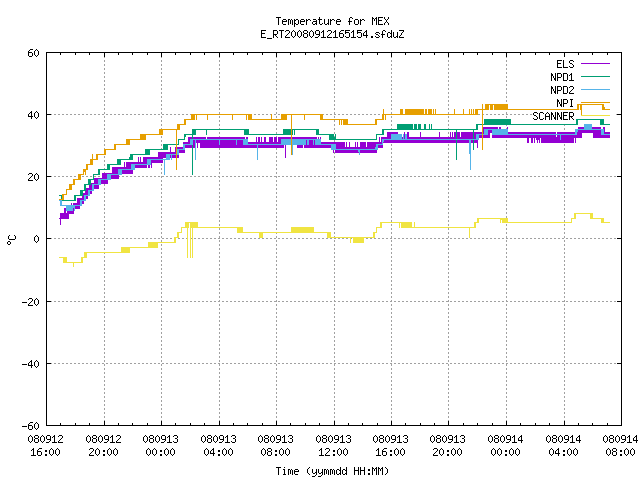Screen dimensions: 640x480
Task: Click the "Time (yymmdd HH:MM)" x-axis label
Action: (332, 471)
